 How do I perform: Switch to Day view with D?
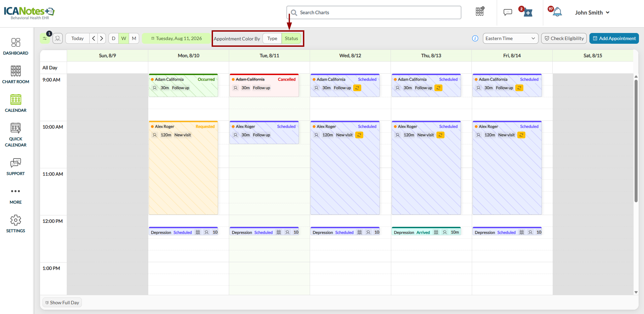114,38
